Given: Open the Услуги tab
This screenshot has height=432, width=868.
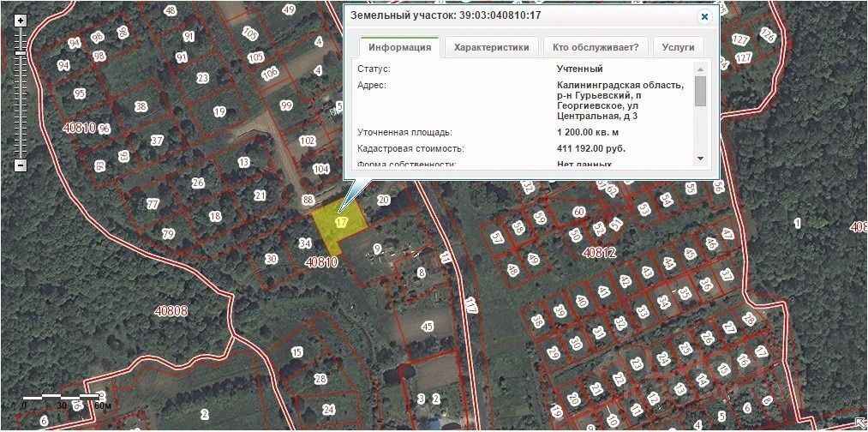Looking at the screenshot, I should coord(678,48).
